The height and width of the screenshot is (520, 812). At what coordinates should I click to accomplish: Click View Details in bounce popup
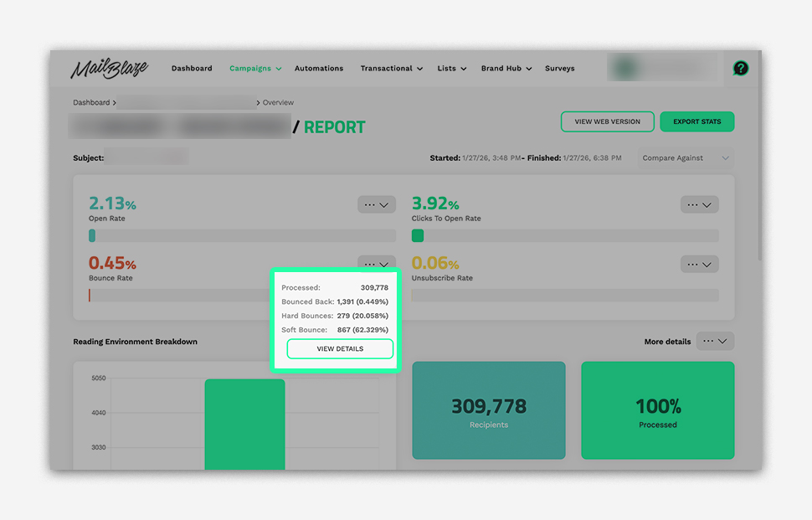point(340,349)
